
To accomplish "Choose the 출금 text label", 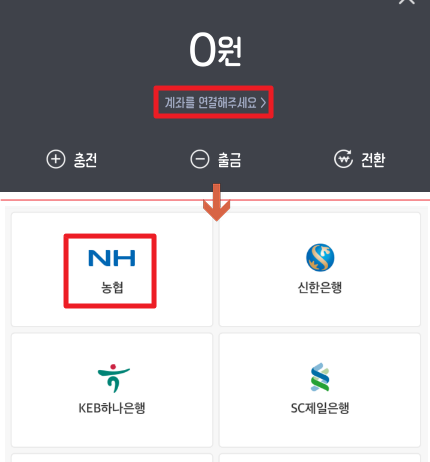I will click(229, 160).
